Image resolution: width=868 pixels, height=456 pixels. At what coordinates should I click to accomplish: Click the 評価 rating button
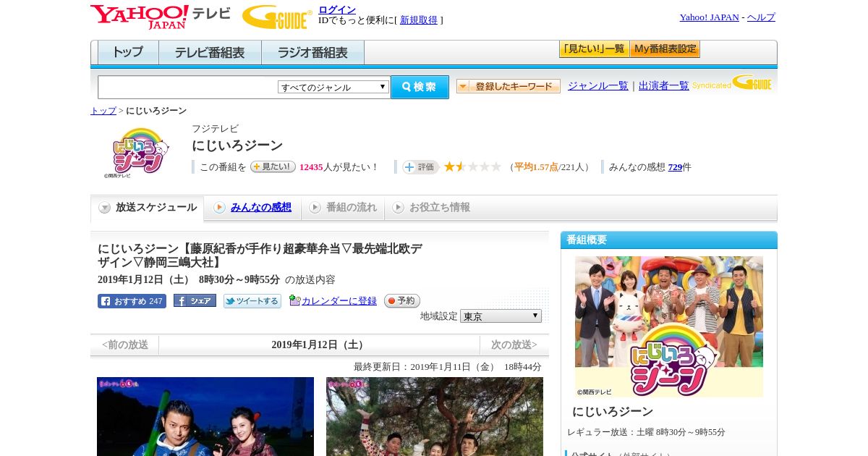[x=421, y=167]
